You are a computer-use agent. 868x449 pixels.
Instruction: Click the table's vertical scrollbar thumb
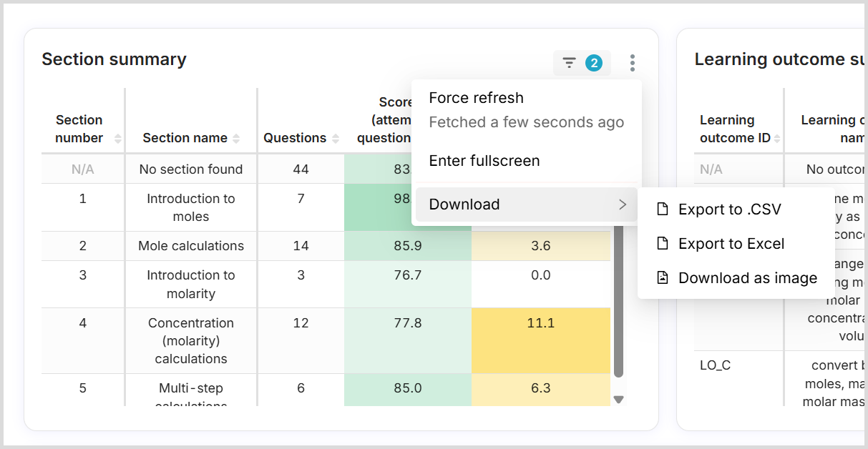point(619,300)
